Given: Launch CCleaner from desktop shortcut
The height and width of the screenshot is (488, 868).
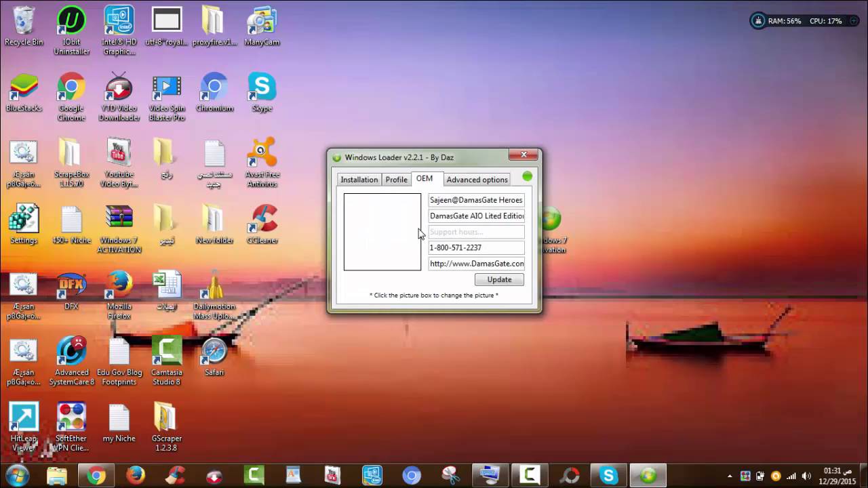Looking at the screenshot, I should [x=262, y=225].
